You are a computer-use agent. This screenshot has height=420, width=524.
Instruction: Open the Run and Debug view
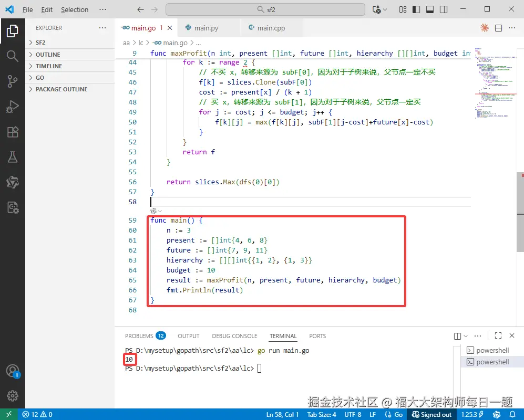13,107
